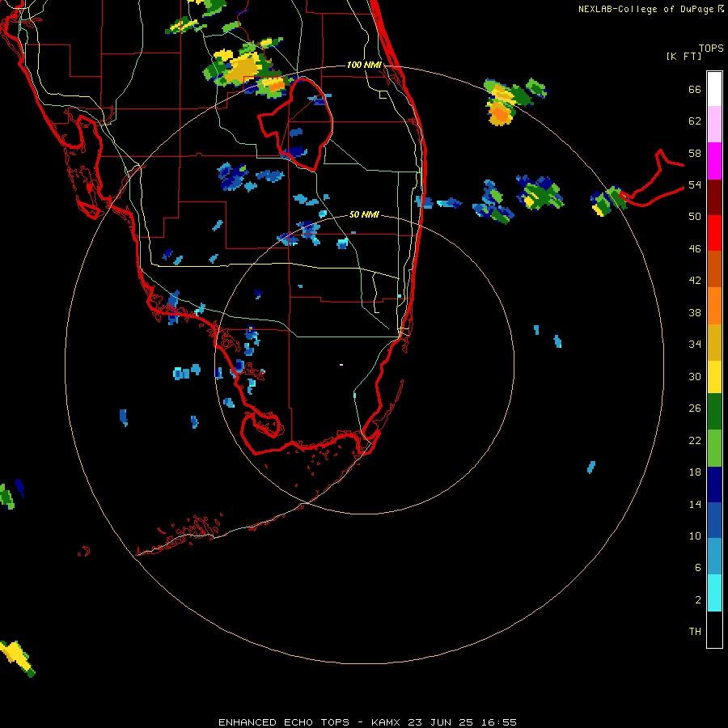
Task: Select the 22 legend value
Action: pyautogui.click(x=695, y=441)
